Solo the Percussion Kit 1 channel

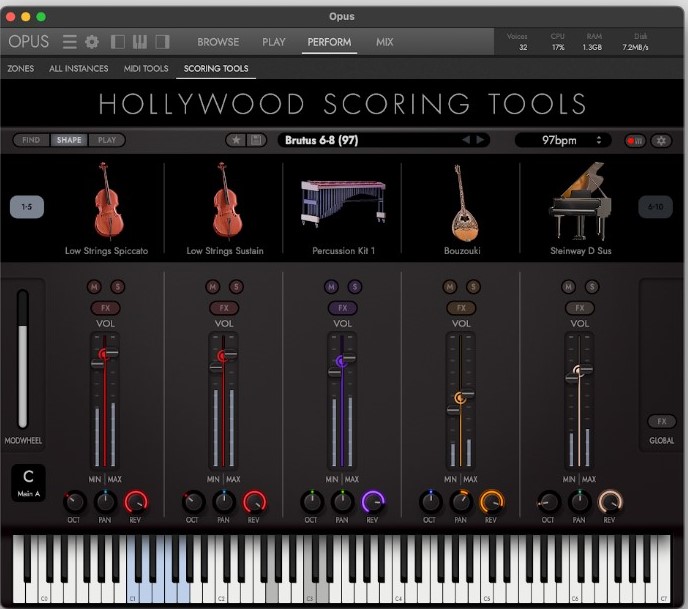[355, 287]
